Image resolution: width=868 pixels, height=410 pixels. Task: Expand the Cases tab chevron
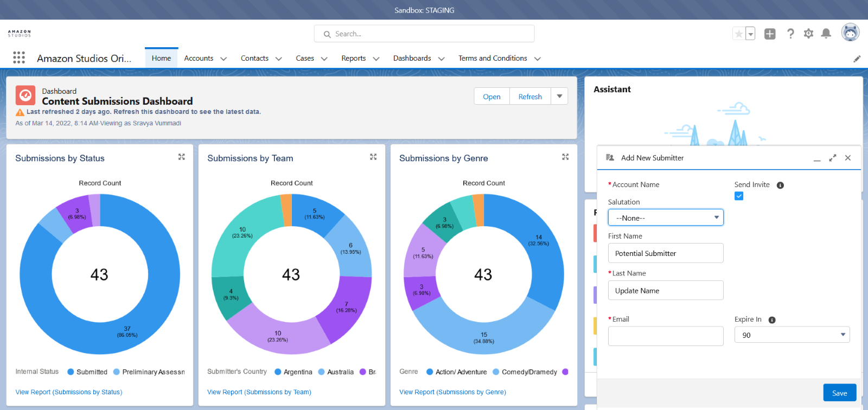coord(324,59)
